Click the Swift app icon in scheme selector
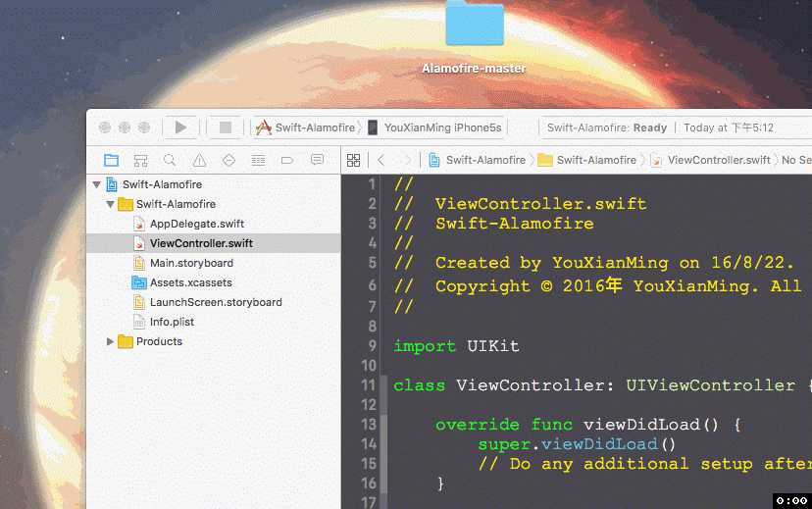 point(264,127)
